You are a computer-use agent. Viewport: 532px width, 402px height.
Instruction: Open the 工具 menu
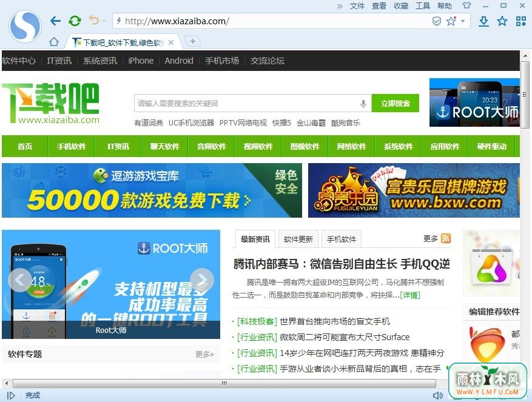click(x=423, y=6)
